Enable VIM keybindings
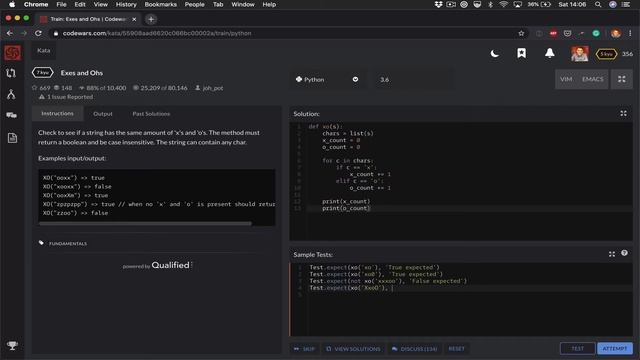Screen dimensions: 640x360 566,79
